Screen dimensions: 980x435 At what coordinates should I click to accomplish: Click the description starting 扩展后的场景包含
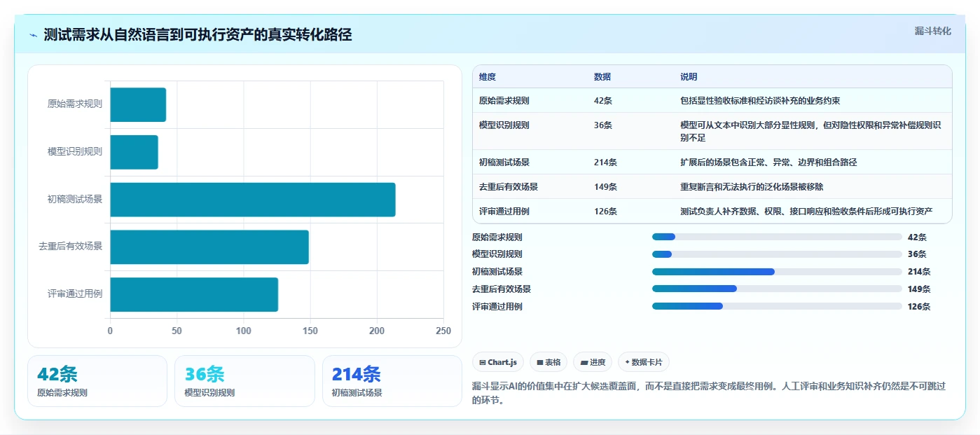click(x=768, y=163)
